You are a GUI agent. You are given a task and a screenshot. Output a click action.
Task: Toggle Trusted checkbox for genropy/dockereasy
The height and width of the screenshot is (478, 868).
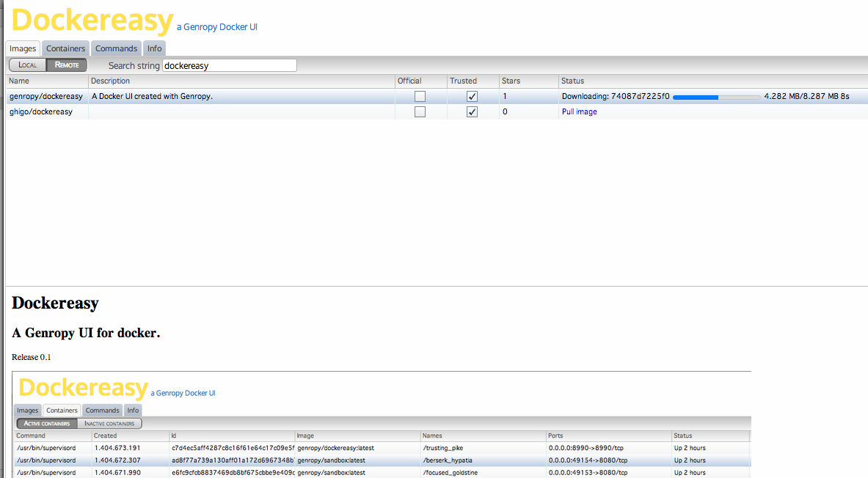coord(473,96)
